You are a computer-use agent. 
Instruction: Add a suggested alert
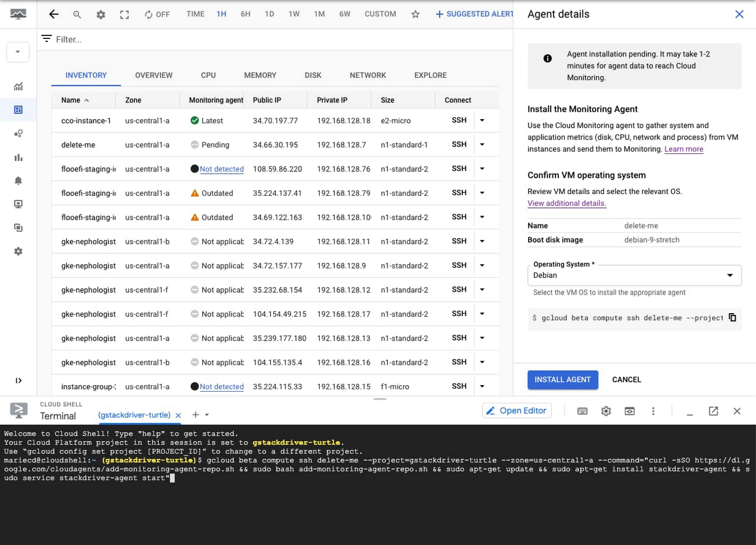coord(474,14)
